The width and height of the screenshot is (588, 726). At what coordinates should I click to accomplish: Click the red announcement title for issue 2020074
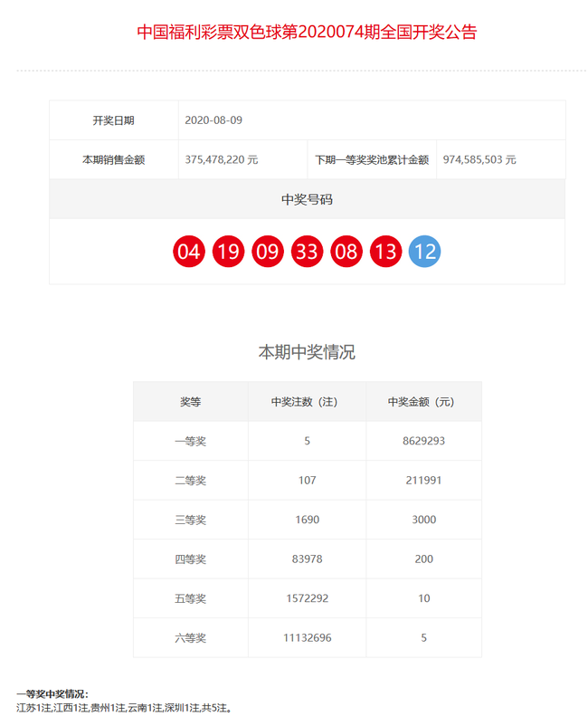pyautogui.click(x=307, y=32)
